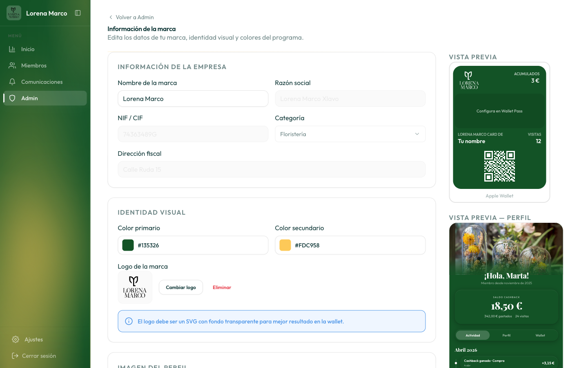Click the info icon in the SVG logo notice
This screenshot has width=588, height=368.
click(x=129, y=321)
